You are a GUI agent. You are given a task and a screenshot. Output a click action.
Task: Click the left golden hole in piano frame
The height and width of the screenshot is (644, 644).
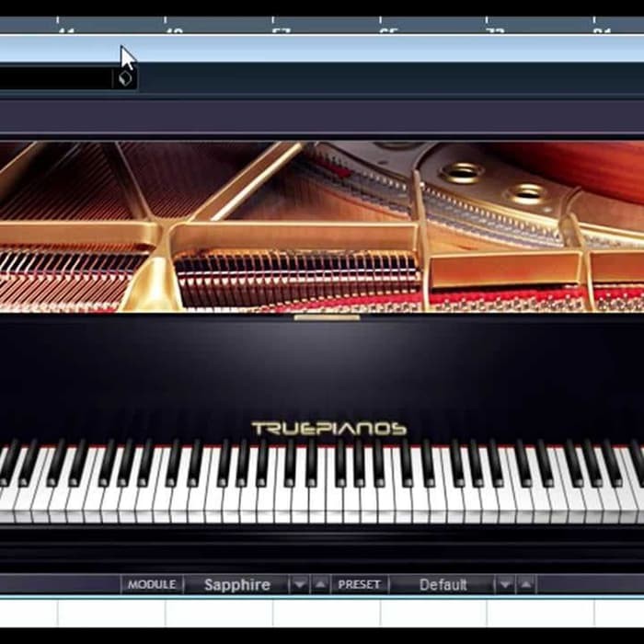pos(461,172)
